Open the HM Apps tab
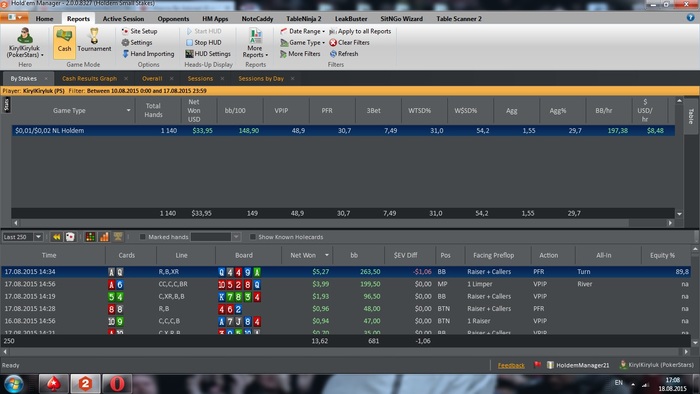Viewport: 700px width, 394px height. 215,19
